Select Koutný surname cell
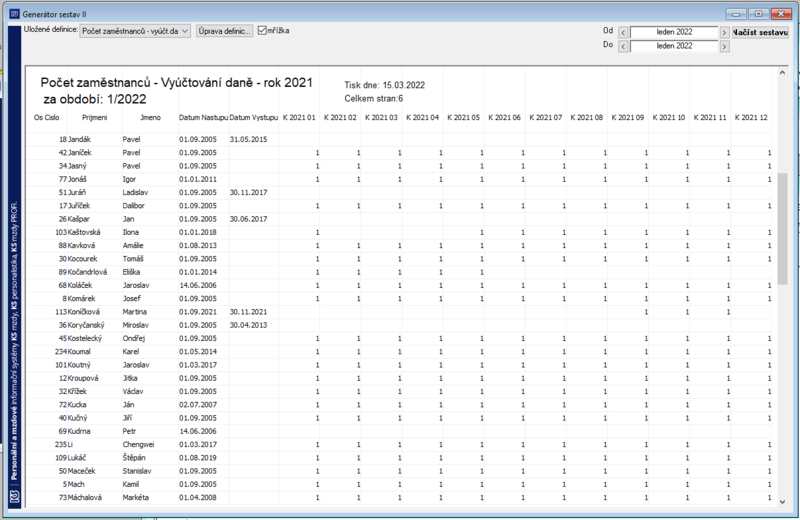Image resolution: width=800 pixels, height=520 pixels. [x=79, y=365]
